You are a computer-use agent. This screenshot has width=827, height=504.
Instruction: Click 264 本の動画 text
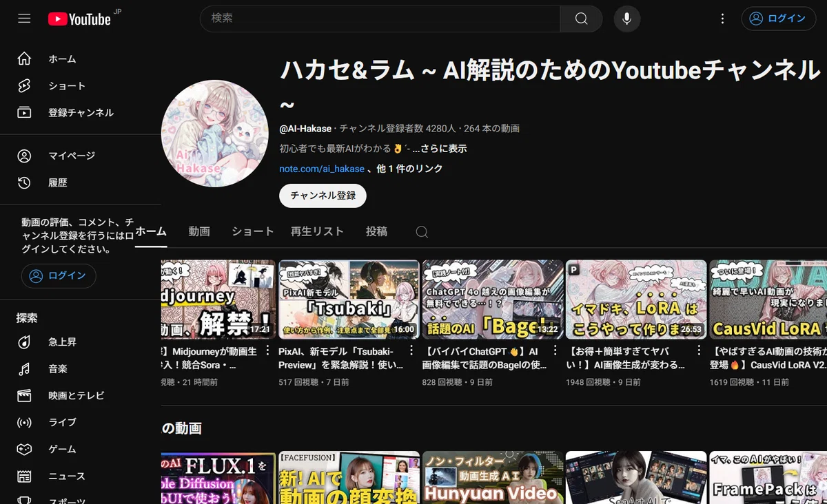pos(492,129)
